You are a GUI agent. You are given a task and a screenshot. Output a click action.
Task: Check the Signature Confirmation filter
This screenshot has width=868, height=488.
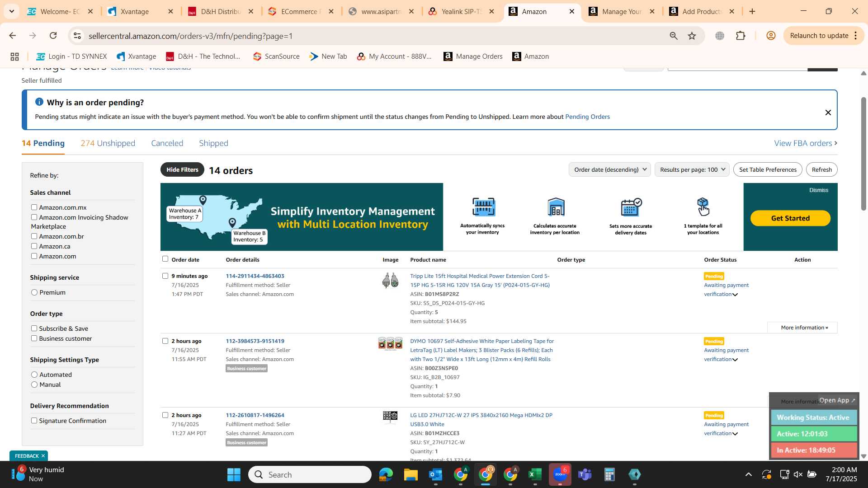coord(34,421)
